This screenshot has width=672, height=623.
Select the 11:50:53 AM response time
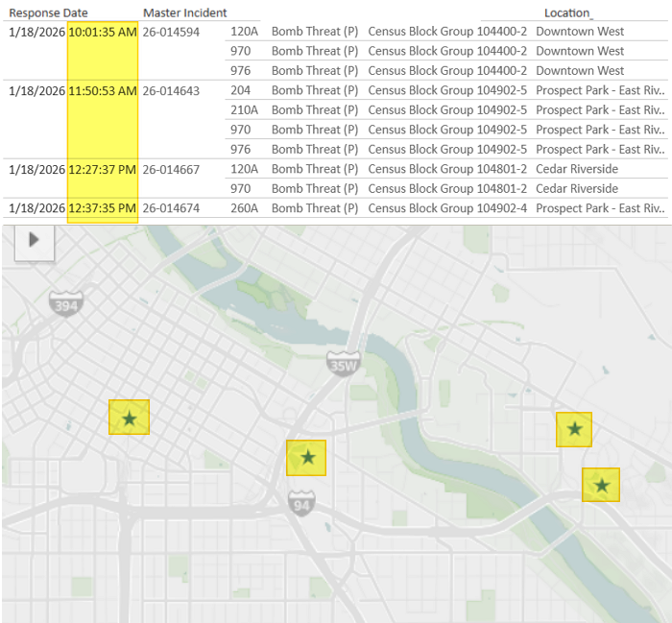pyautogui.click(x=103, y=91)
